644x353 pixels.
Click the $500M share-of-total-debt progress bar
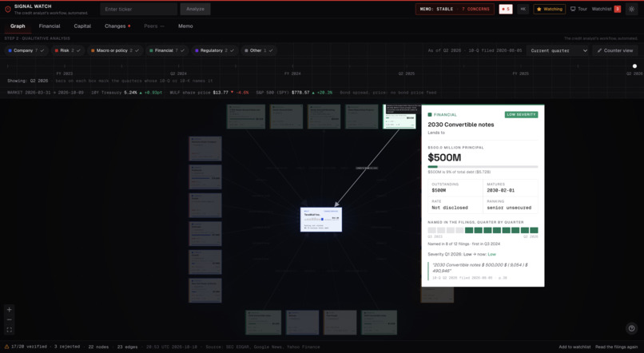point(483,167)
